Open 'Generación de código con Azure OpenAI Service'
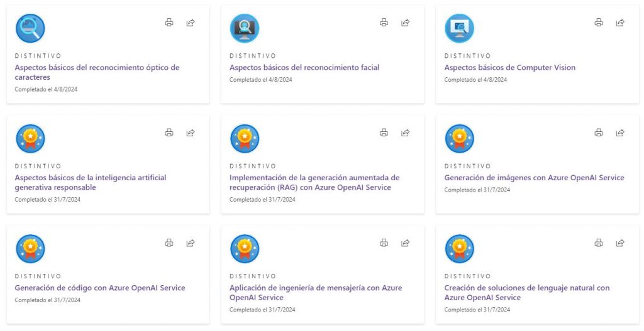The width and height of the screenshot is (644, 331). coord(100,288)
